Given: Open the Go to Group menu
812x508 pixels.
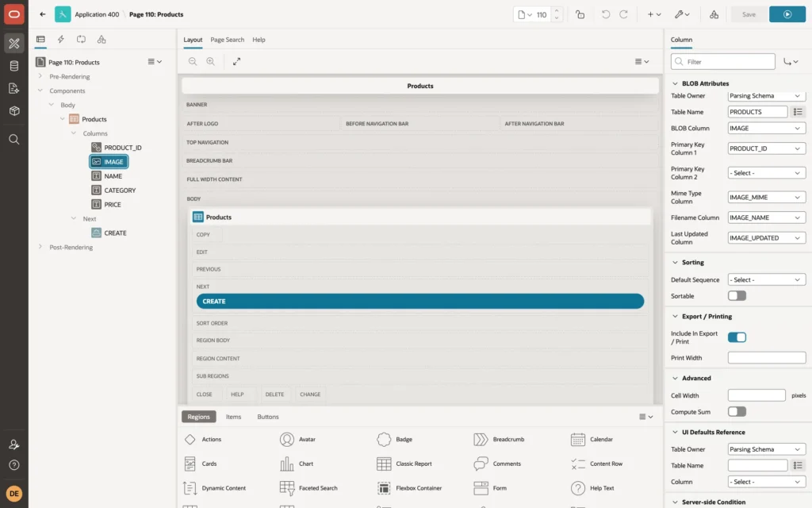Looking at the screenshot, I should [791, 62].
